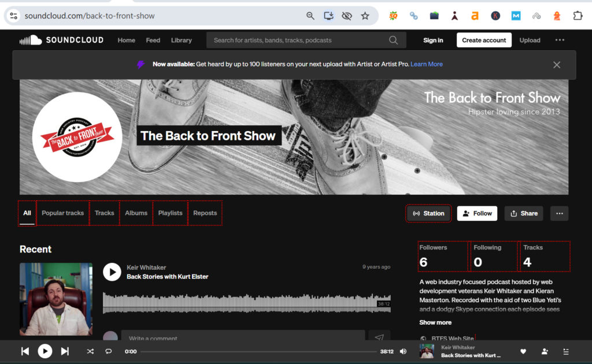Screen dimensions: 592x364
Task: Switch to the Albums tab
Action: (x=136, y=213)
